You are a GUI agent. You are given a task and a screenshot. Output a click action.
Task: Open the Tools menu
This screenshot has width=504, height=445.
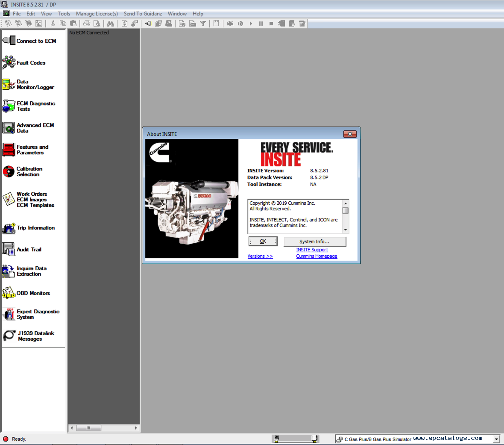coord(64,14)
